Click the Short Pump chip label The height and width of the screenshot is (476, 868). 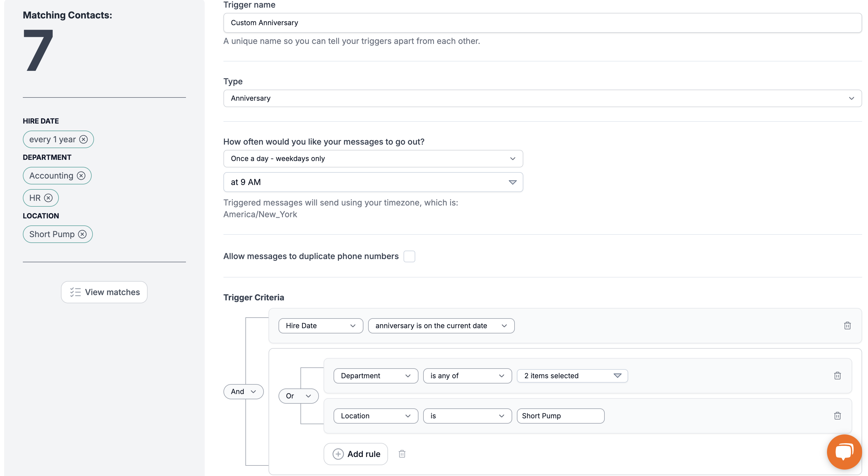tap(52, 234)
